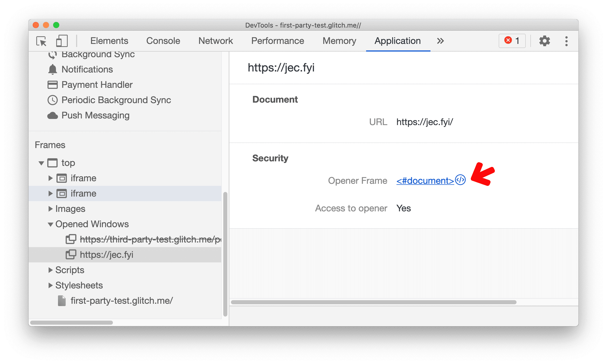Click the error badge icon showing 1
Image resolution: width=607 pixels, height=364 pixels.
513,40
